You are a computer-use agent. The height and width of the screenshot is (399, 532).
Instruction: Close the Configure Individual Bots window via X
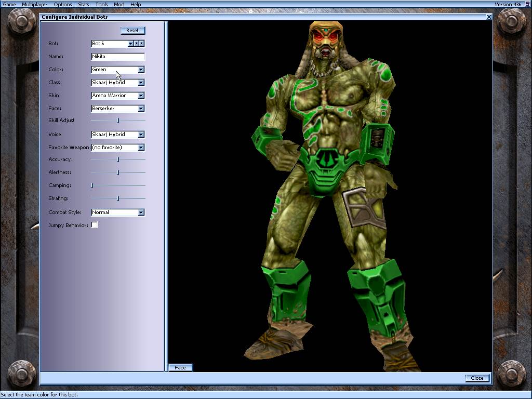click(489, 17)
